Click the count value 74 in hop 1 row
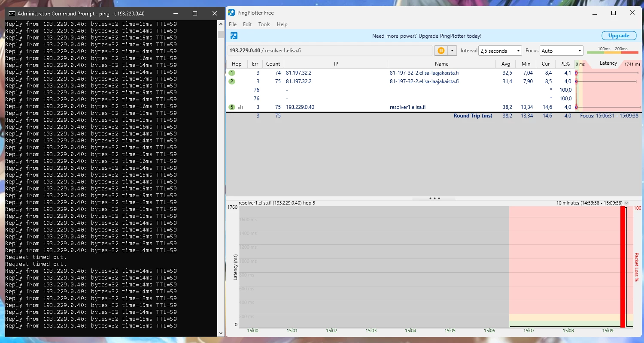This screenshot has height=343, width=644. pos(278,73)
